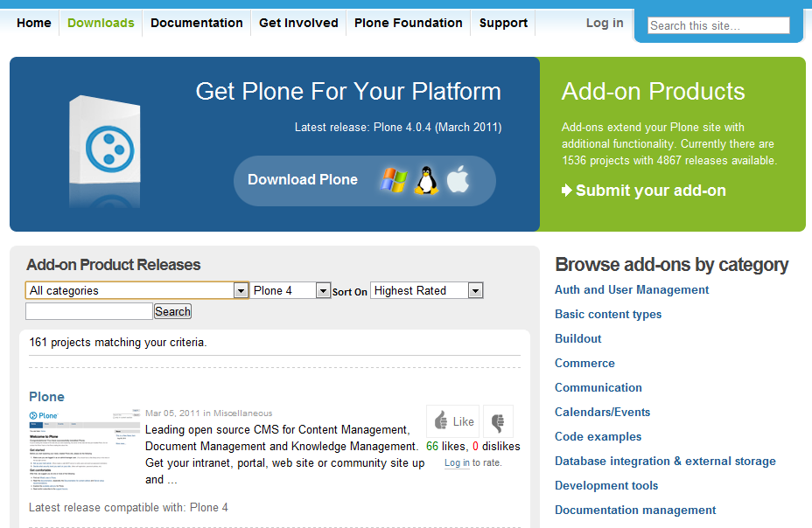Browse the Code examples category
The height and width of the screenshot is (528, 812).
[x=598, y=436]
